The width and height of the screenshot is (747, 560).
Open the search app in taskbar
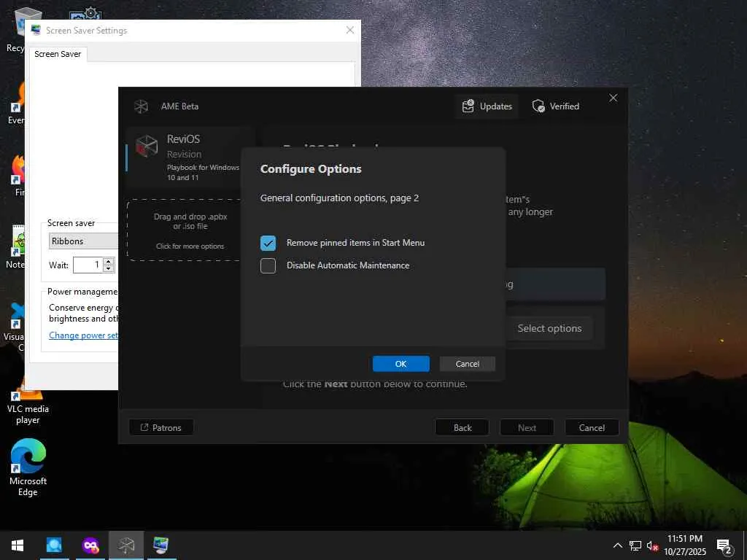pyautogui.click(x=54, y=545)
